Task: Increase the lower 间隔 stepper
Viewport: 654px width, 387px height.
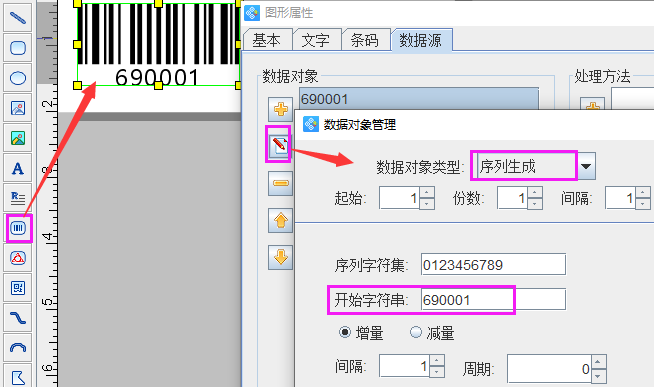Action: pyautogui.click(x=437, y=361)
